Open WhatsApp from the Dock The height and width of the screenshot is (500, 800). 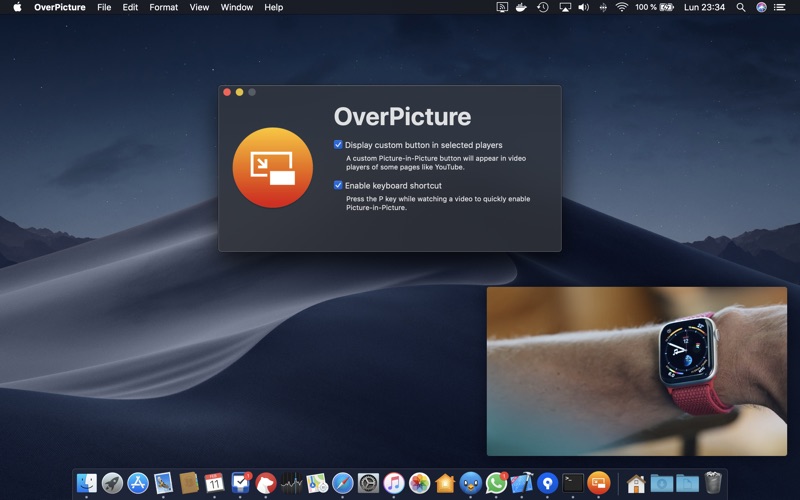coord(496,483)
